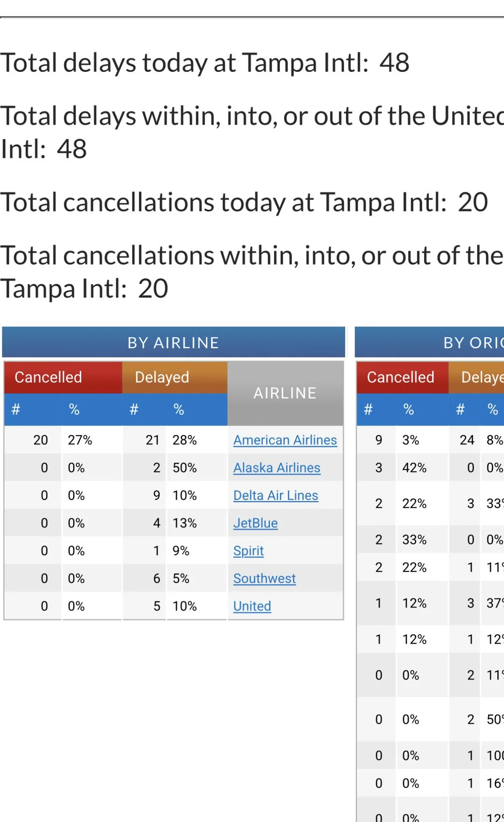Sort airline table by delayed percent %
504x822 pixels.
pos(178,409)
